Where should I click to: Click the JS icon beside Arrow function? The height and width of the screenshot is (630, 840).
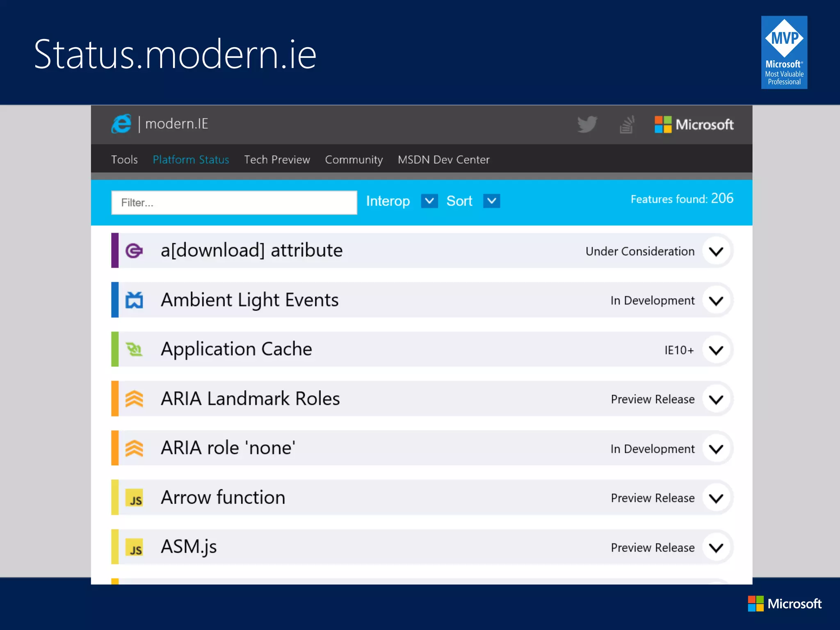(134, 498)
